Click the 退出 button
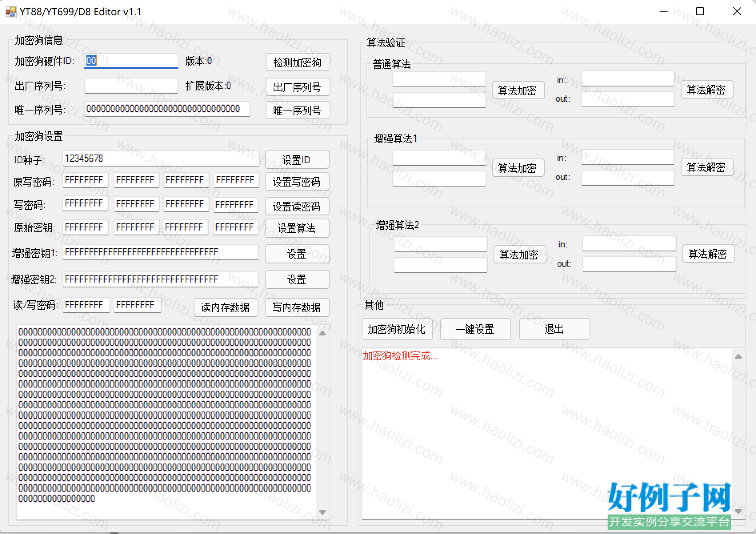The height and width of the screenshot is (534, 756). (554, 329)
